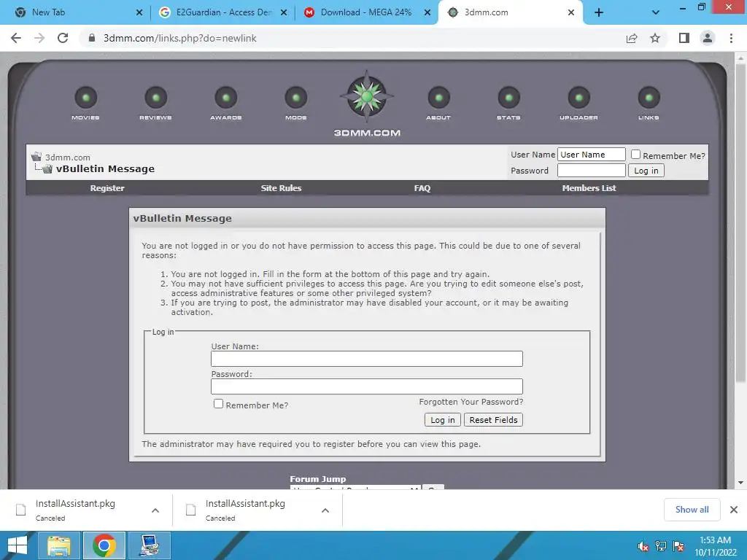
Task: Open the Reviews section via its navigation orb
Action: [156, 98]
